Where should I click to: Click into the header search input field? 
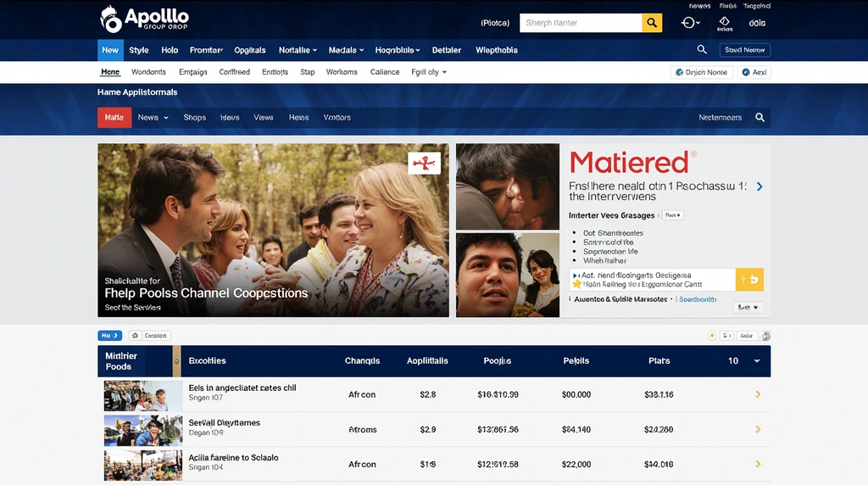coord(581,23)
